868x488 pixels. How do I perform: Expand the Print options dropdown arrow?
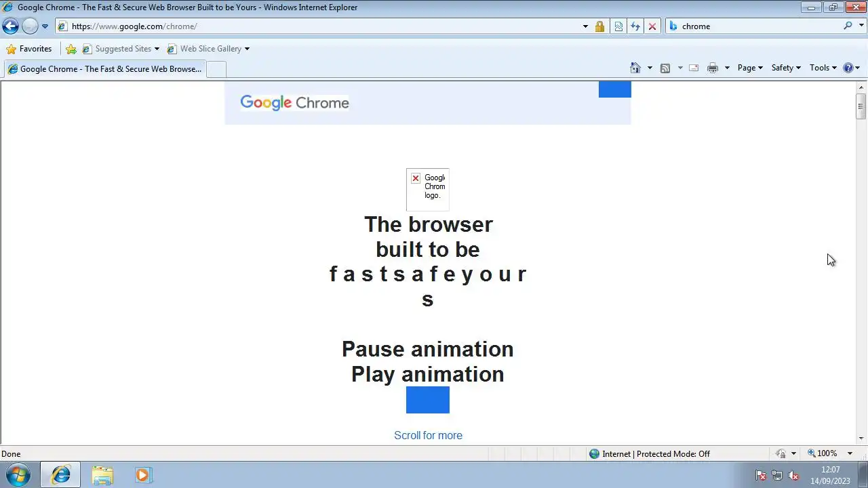pos(727,68)
